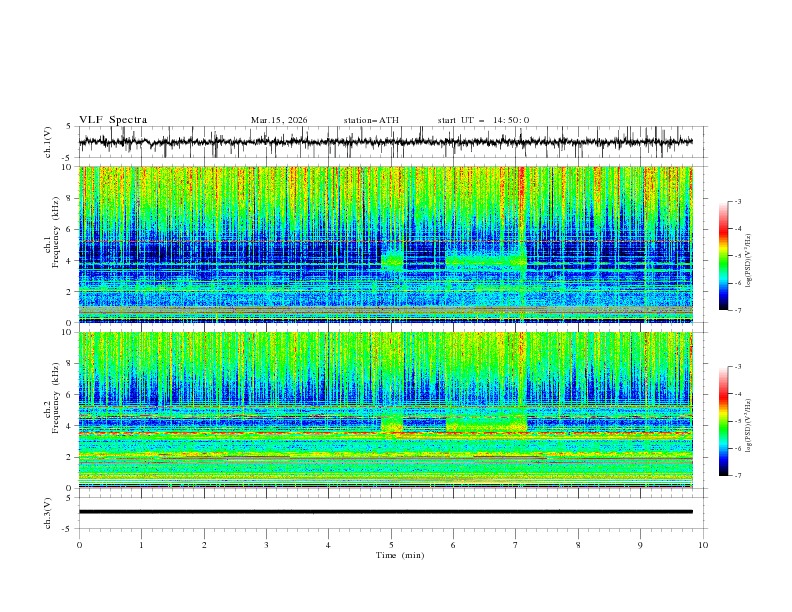The width and height of the screenshot is (792, 612).
Task: Click the ch.2 spectrogram color scale bar
Action: (x=724, y=421)
